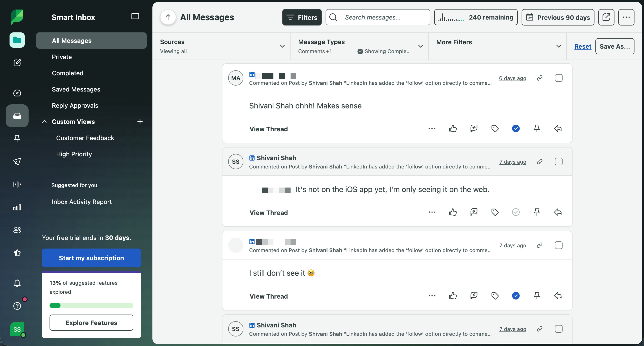Screen dimensions: 644x346
Task: Click the Save As... button
Action: click(x=614, y=46)
